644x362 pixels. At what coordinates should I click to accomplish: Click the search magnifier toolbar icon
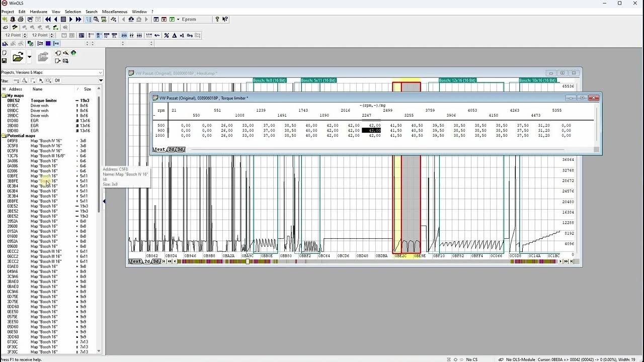[96, 19]
